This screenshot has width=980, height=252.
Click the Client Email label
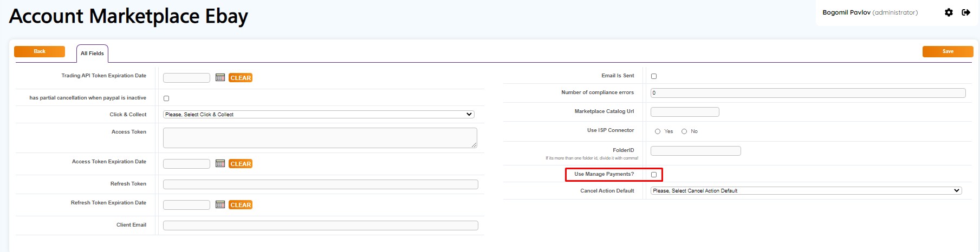131,225
